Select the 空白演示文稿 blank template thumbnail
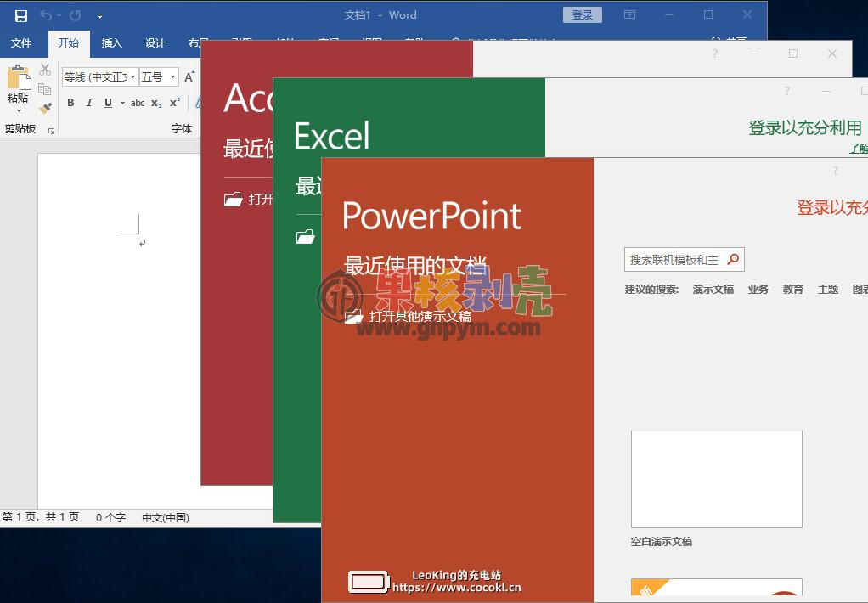 (x=716, y=480)
